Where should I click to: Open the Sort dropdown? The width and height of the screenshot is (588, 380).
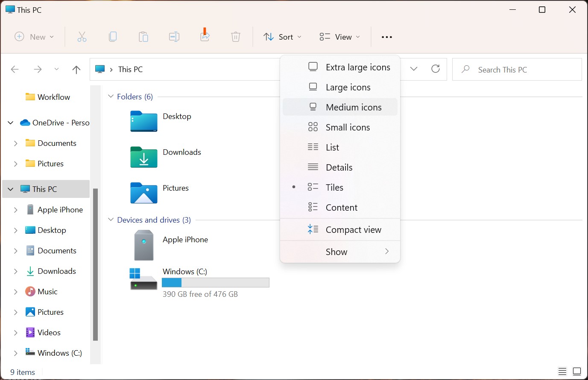(282, 37)
